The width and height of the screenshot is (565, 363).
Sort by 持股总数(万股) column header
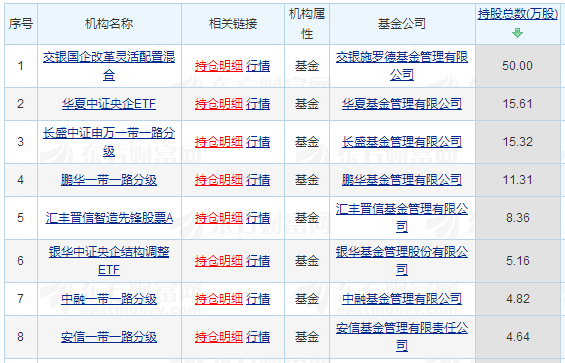pos(518,14)
